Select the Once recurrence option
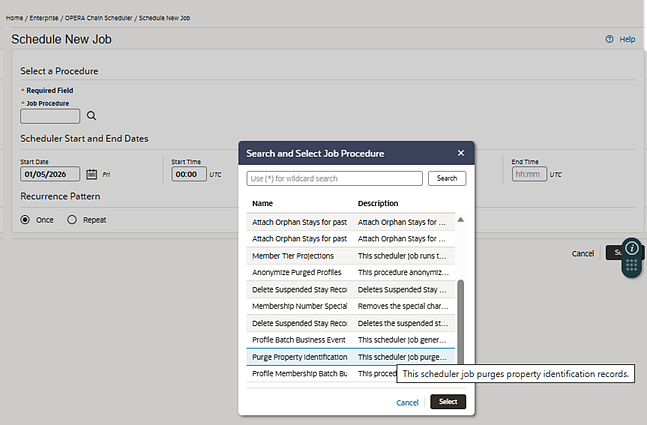 (x=25, y=220)
